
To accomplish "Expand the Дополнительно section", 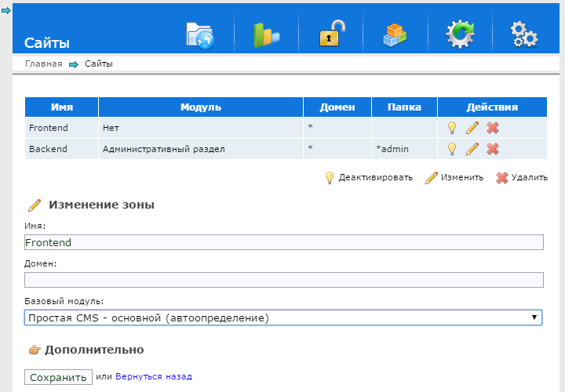I will (94, 350).
